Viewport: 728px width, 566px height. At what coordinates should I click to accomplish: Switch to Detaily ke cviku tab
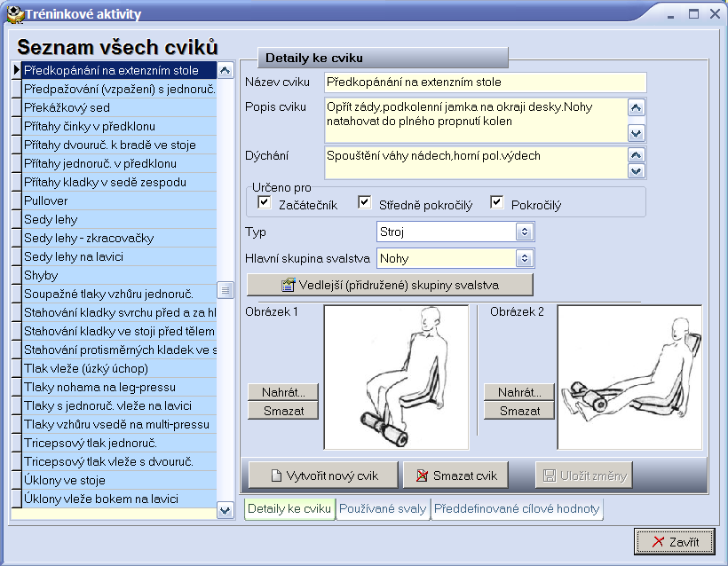coord(289,509)
